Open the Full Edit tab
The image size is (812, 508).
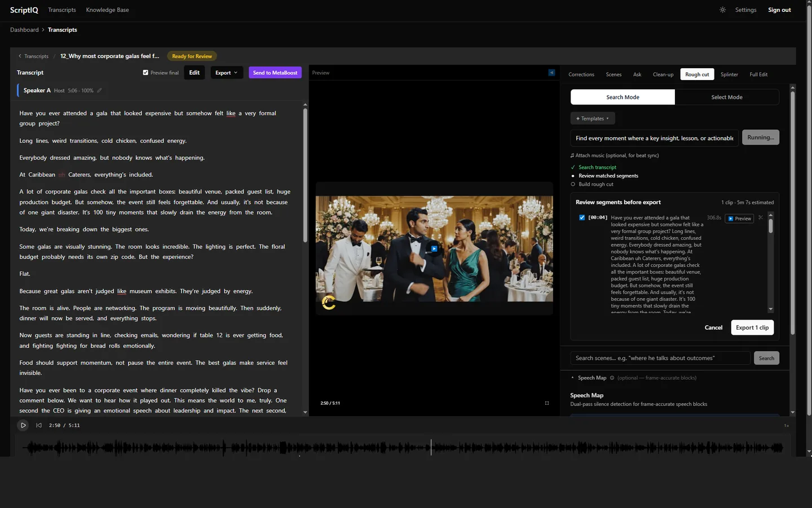(758, 75)
